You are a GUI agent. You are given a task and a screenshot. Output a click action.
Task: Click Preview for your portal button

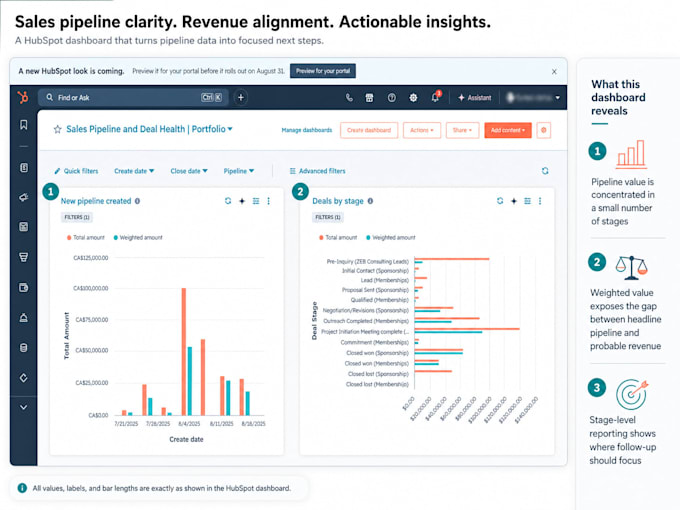point(323,71)
